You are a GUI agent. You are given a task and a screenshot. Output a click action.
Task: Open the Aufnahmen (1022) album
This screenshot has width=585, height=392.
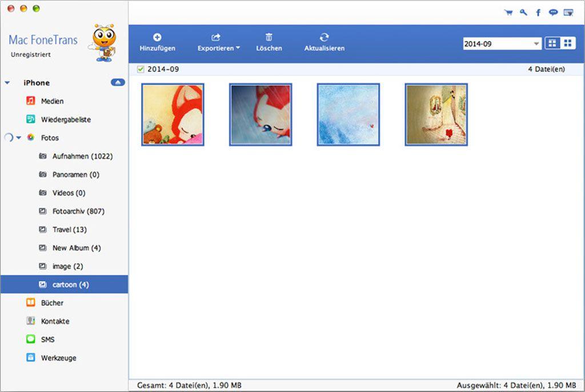pos(82,156)
